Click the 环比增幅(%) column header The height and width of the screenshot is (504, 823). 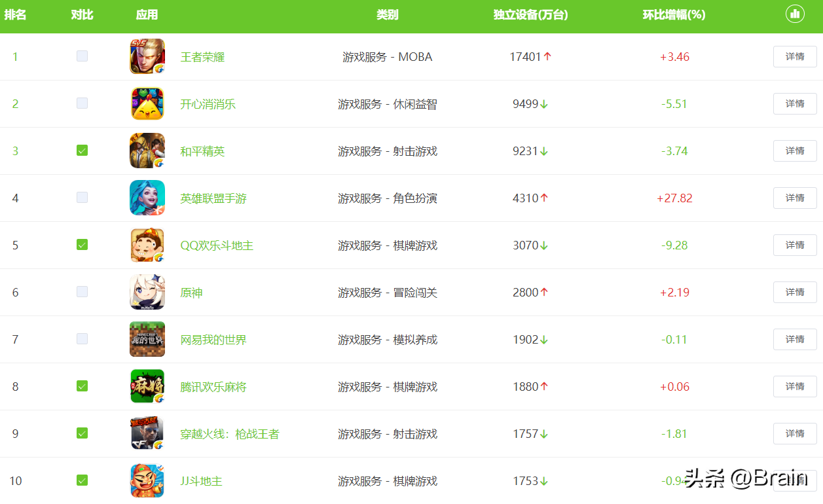(x=674, y=14)
